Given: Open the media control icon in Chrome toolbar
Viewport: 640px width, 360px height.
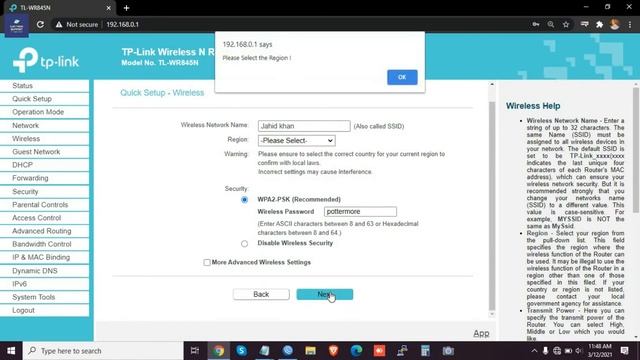Looking at the screenshot, I should pyautogui.click(x=584, y=24).
